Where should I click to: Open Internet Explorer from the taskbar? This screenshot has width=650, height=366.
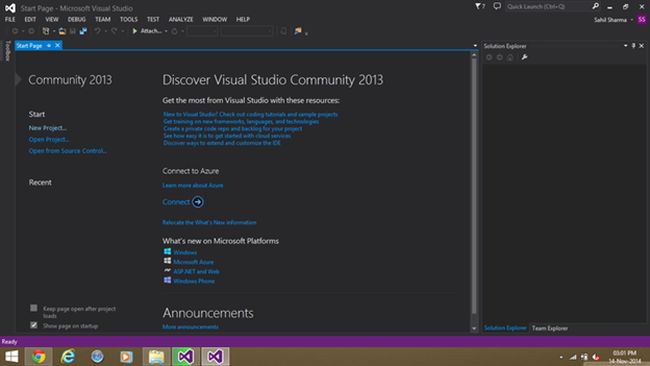click(x=68, y=356)
